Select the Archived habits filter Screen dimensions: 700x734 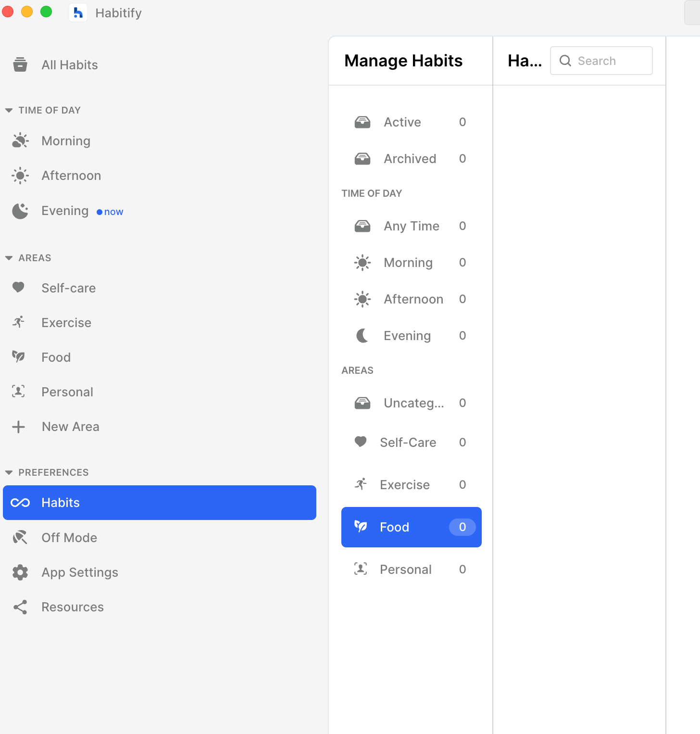[412, 159]
